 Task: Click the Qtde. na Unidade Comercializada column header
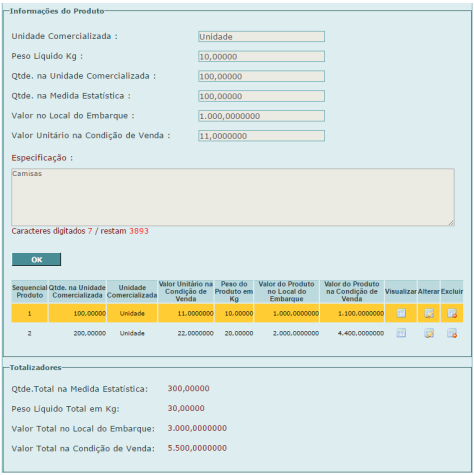pyautogui.click(x=77, y=291)
